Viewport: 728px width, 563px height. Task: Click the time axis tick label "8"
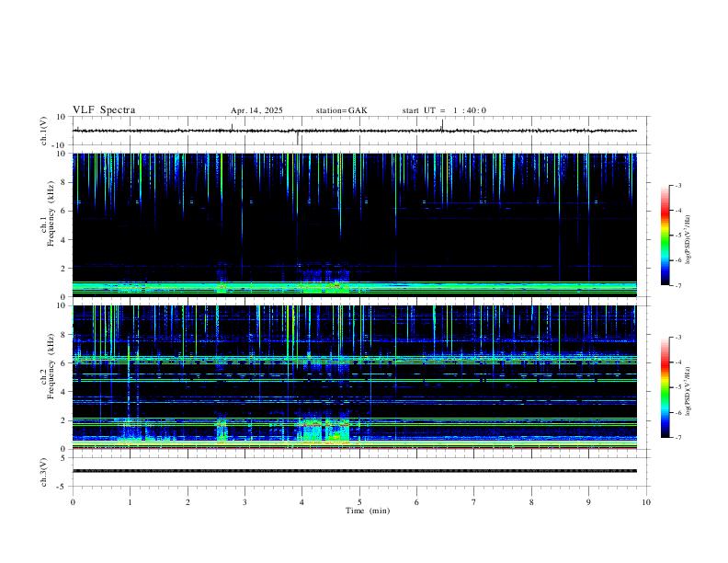[x=531, y=502]
